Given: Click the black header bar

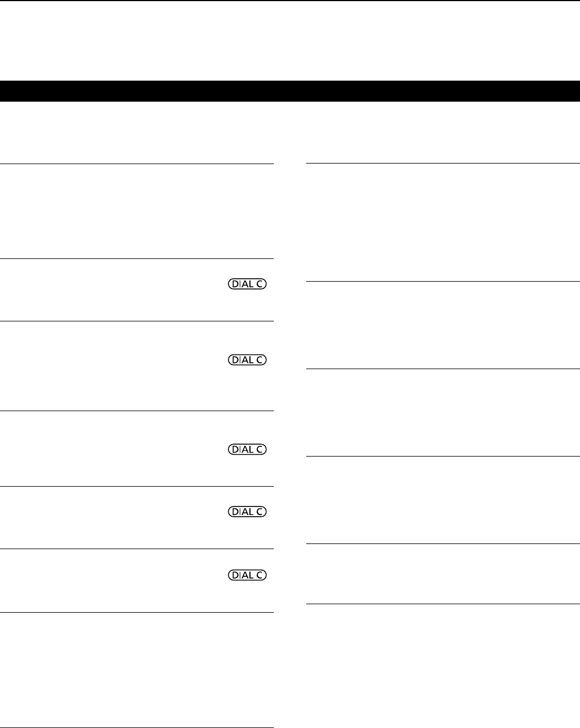Looking at the screenshot, I should coord(290,90).
